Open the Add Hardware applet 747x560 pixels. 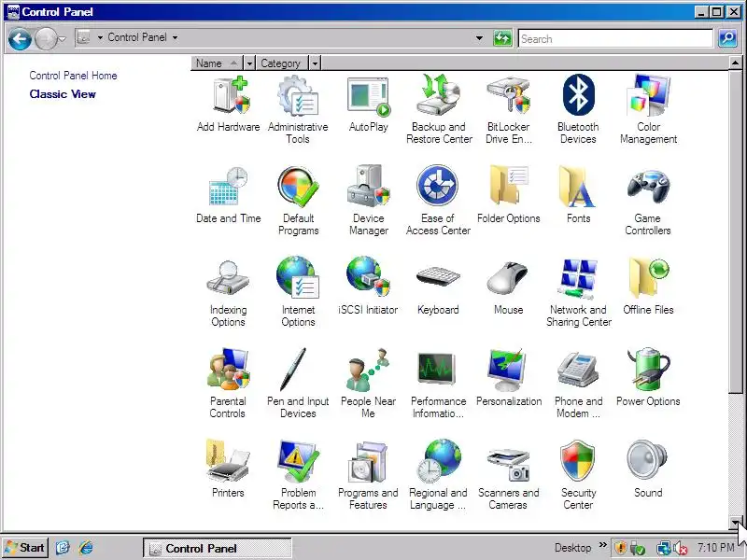pos(228,104)
